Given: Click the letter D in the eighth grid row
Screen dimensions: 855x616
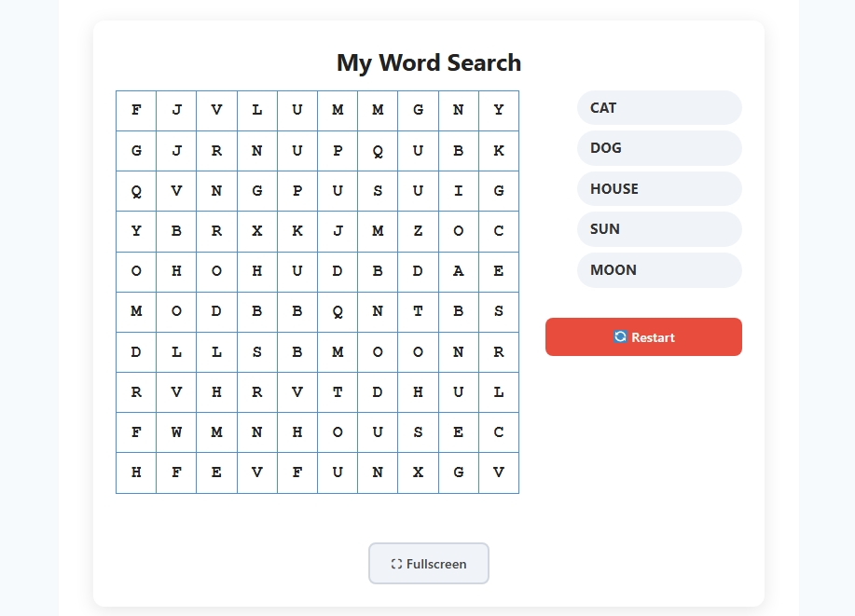Looking at the screenshot, I should click(378, 391).
